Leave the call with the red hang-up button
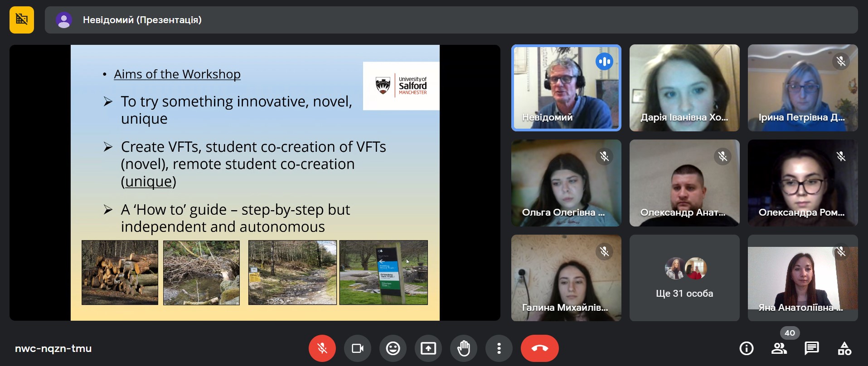Image resolution: width=868 pixels, height=366 pixels. pos(540,348)
